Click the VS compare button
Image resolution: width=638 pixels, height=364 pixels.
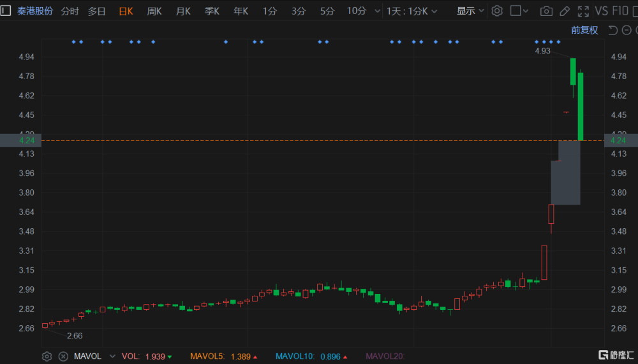[601, 11]
